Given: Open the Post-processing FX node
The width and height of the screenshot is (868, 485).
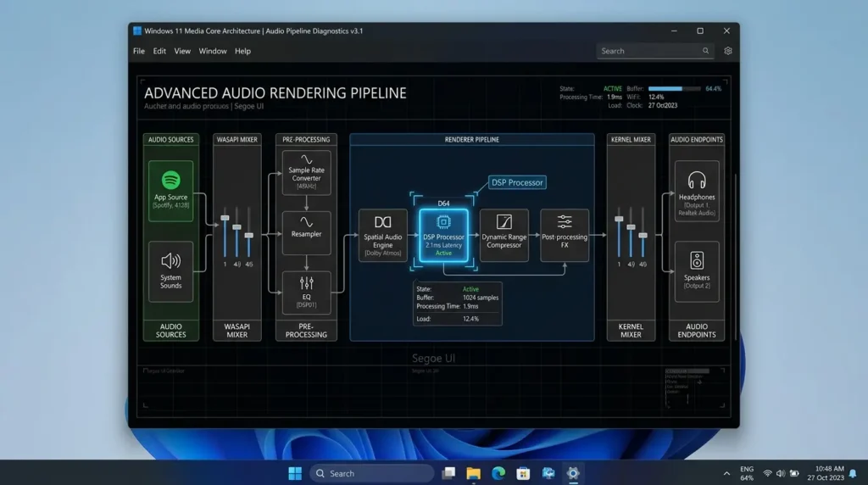Looking at the screenshot, I should 564,236.
